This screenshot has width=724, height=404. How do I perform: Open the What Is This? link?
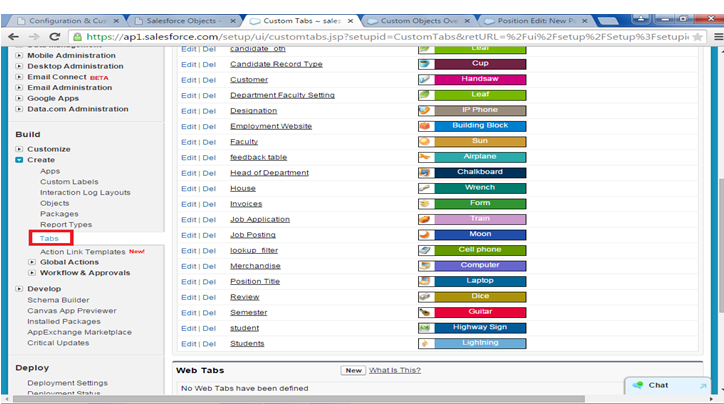(x=395, y=370)
